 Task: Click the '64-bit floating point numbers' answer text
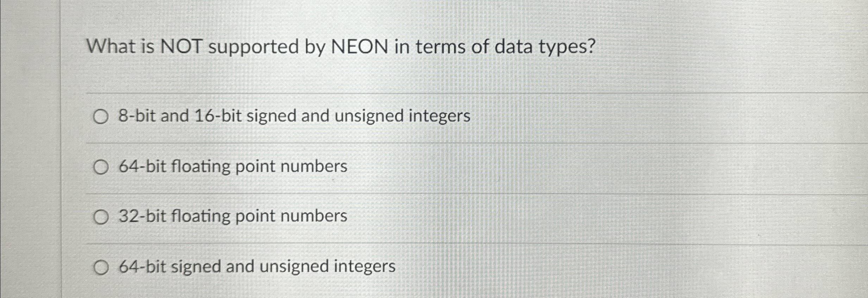tap(233, 167)
